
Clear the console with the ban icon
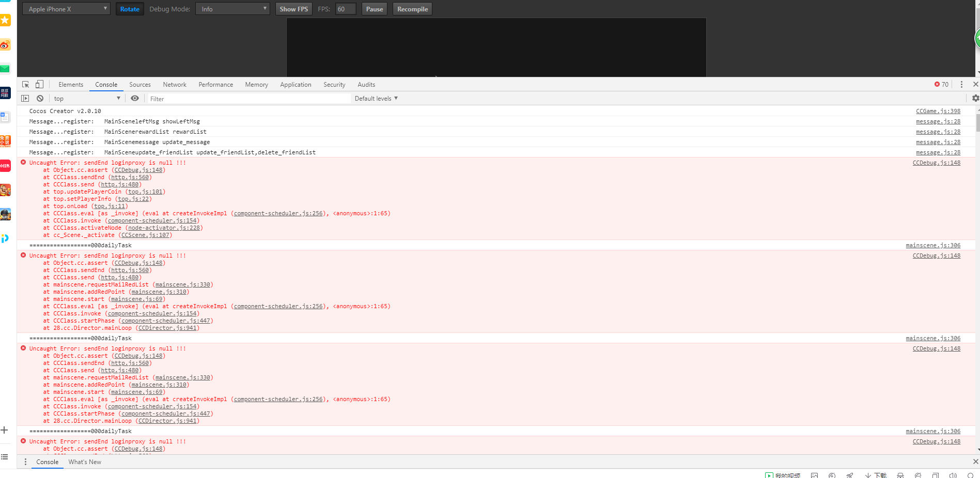[40, 99]
